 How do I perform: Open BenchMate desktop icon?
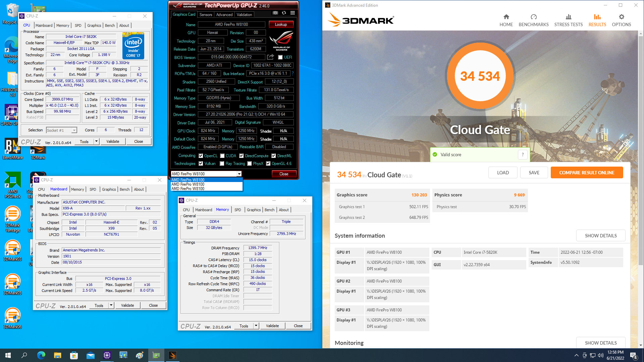[13, 149]
